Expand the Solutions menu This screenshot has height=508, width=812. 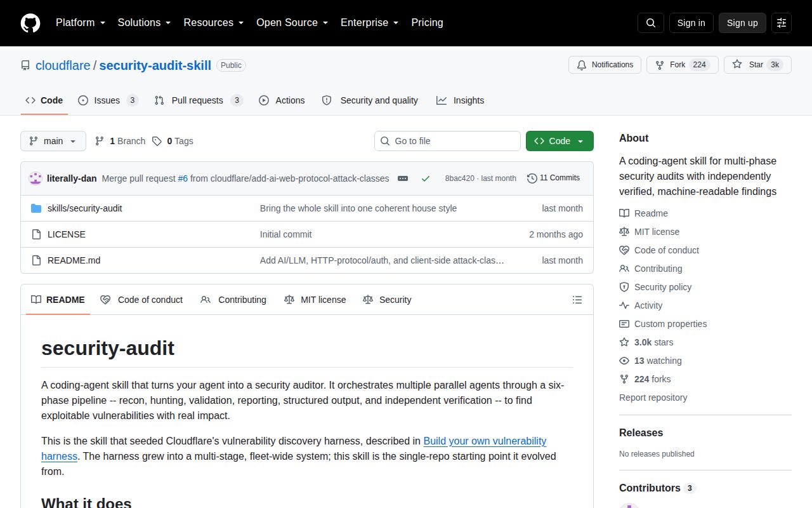[144, 23]
